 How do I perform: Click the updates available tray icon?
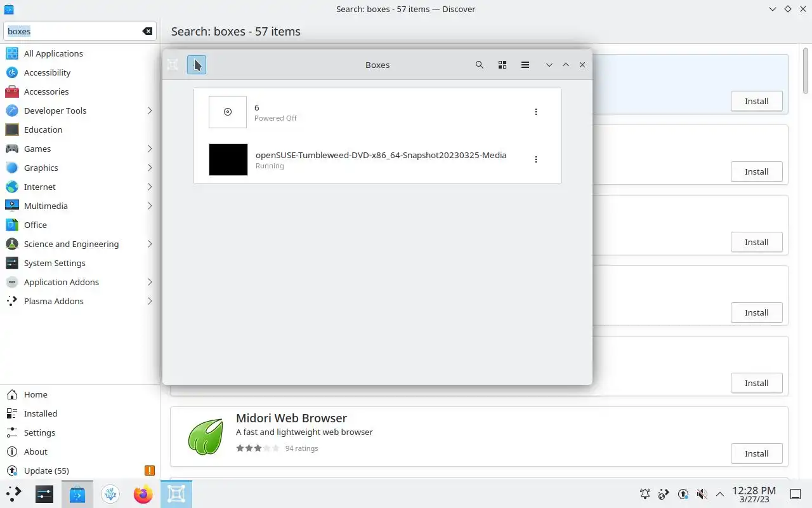(683, 494)
